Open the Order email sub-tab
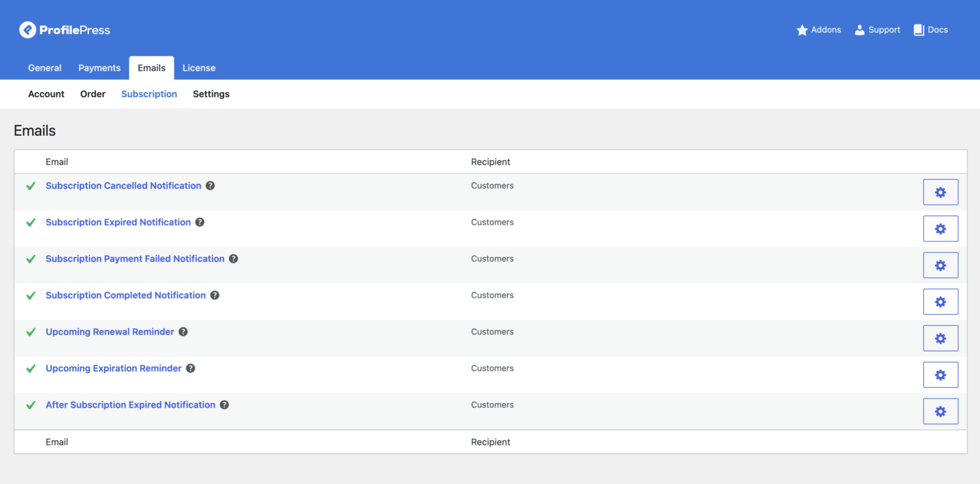980x484 pixels. tap(93, 94)
